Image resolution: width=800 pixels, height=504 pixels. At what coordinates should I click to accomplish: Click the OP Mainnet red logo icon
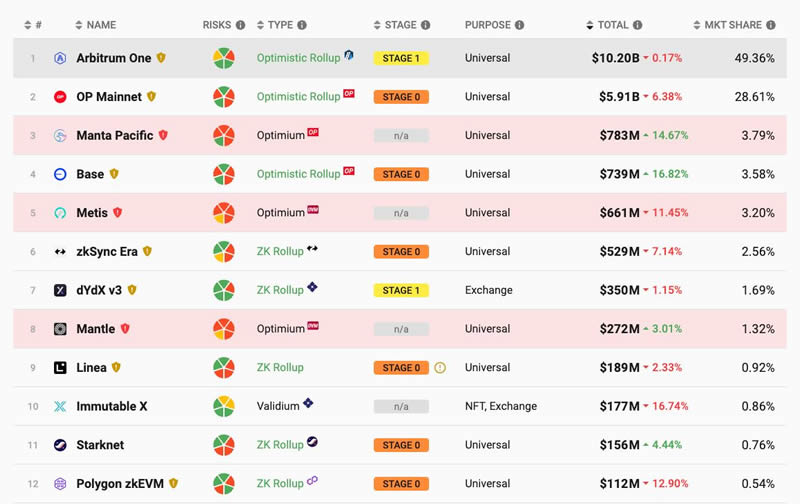(x=60, y=97)
